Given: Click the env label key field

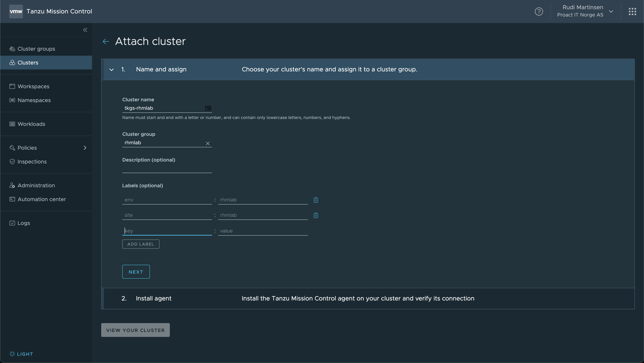Looking at the screenshot, I should [167, 200].
